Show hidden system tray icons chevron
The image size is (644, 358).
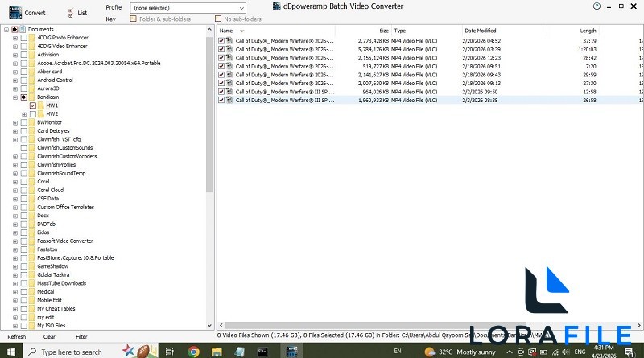coord(510,352)
